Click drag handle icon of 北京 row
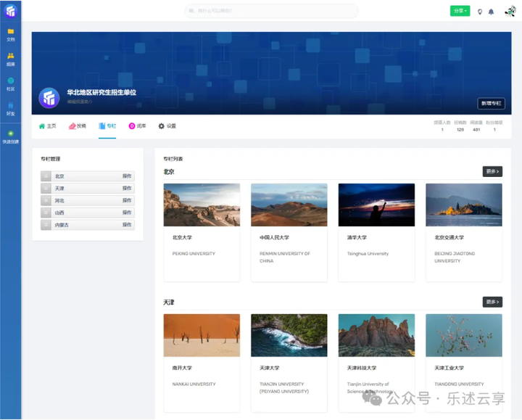522x420 pixels. [46, 176]
